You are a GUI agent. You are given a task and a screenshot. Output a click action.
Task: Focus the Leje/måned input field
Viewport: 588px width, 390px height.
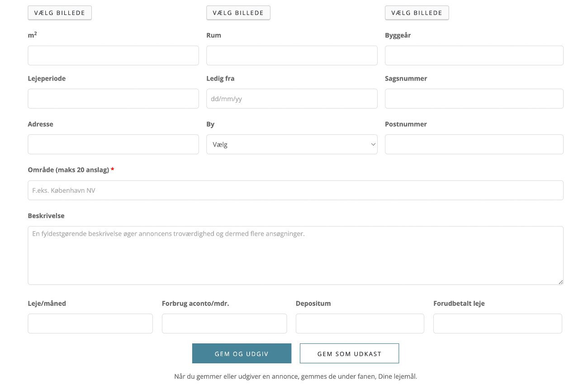coord(90,323)
